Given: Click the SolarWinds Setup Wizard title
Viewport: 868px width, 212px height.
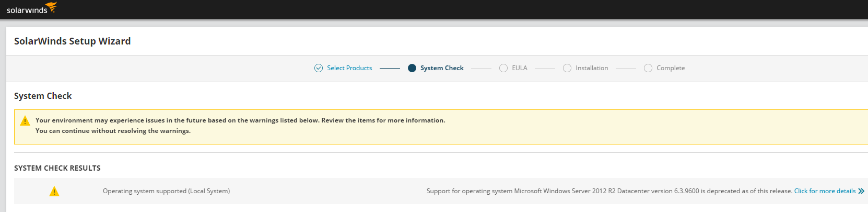Looking at the screenshot, I should tap(73, 41).
